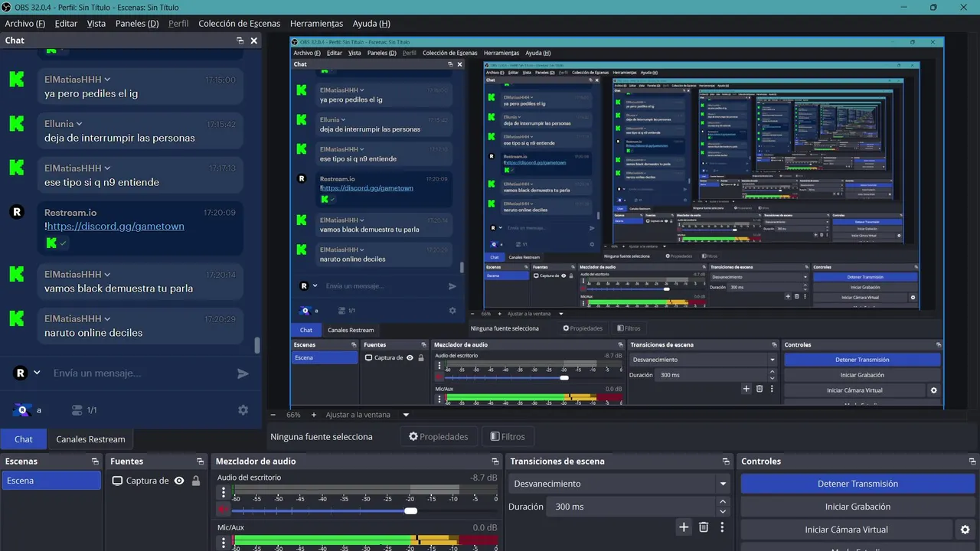Add a new scene transition
The width and height of the screenshot is (980, 551).
click(x=684, y=527)
